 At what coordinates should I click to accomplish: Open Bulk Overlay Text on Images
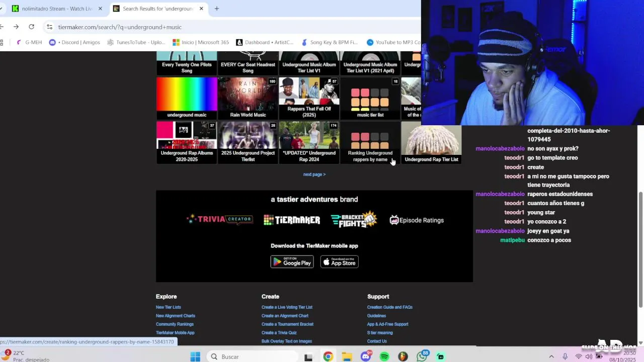(287, 341)
